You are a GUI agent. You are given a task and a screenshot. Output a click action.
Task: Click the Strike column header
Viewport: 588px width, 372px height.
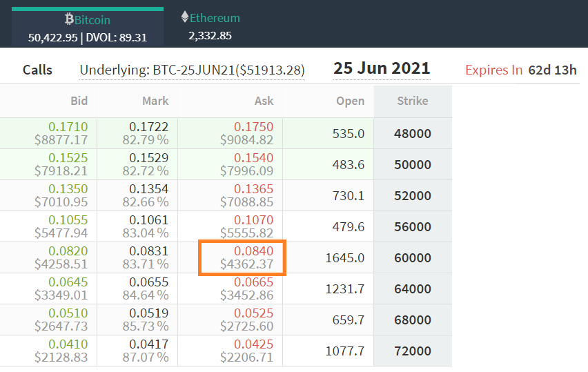412,101
